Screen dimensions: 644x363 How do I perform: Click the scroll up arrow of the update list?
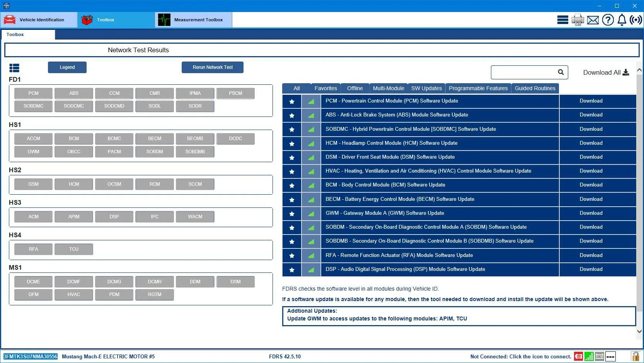pyautogui.click(x=639, y=70)
